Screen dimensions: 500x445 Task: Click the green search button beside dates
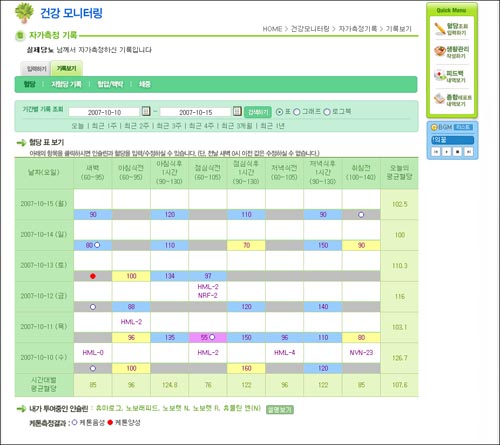pos(258,112)
